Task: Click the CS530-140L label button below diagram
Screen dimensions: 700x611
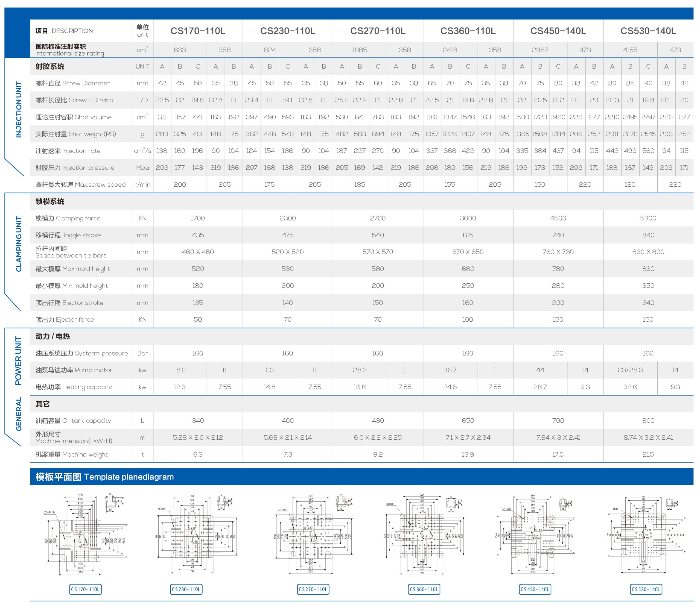Action: click(x=646, y=589)
